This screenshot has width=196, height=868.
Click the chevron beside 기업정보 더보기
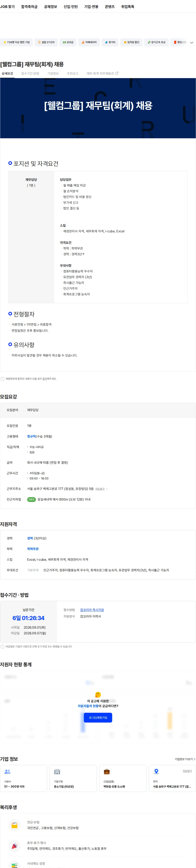[194, 759]
